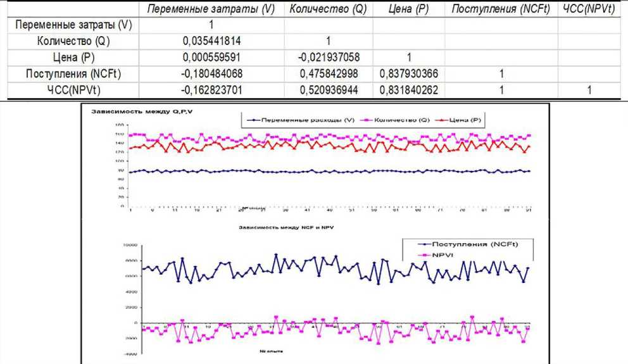Click the chart title Зависимость между Q,P,V
Viewport: 628px width, 364px height.
pos(129,111)
